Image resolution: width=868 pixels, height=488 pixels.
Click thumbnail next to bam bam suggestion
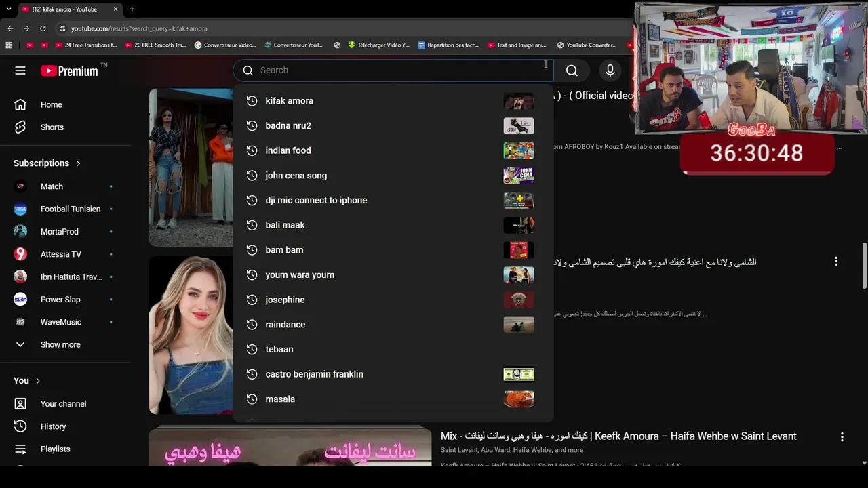[x=519, y=250]
